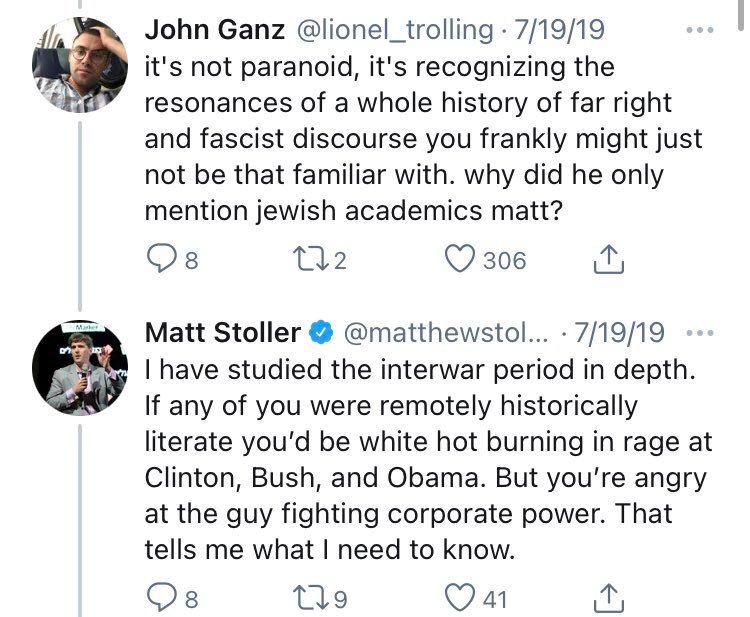Click Matt Stoller's verified badge
The height and width of the screenshot is (617, 750).
tap(320, 331)
